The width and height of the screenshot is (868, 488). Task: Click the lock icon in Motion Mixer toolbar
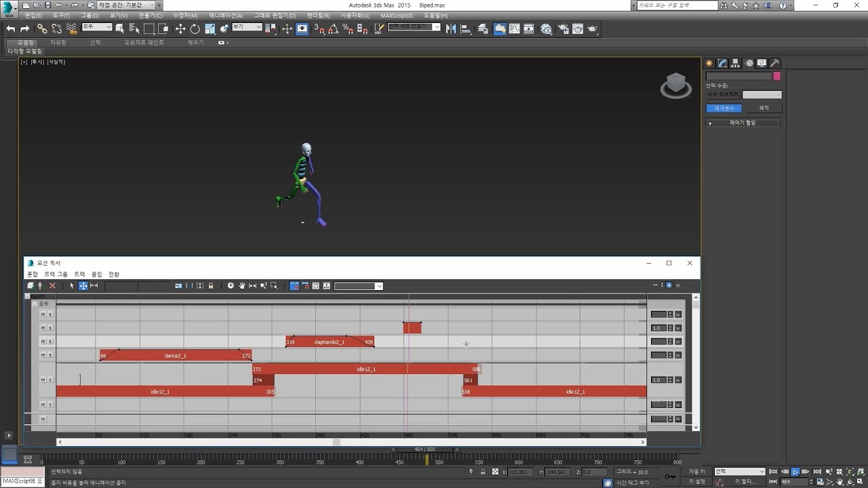click(211, 285)
